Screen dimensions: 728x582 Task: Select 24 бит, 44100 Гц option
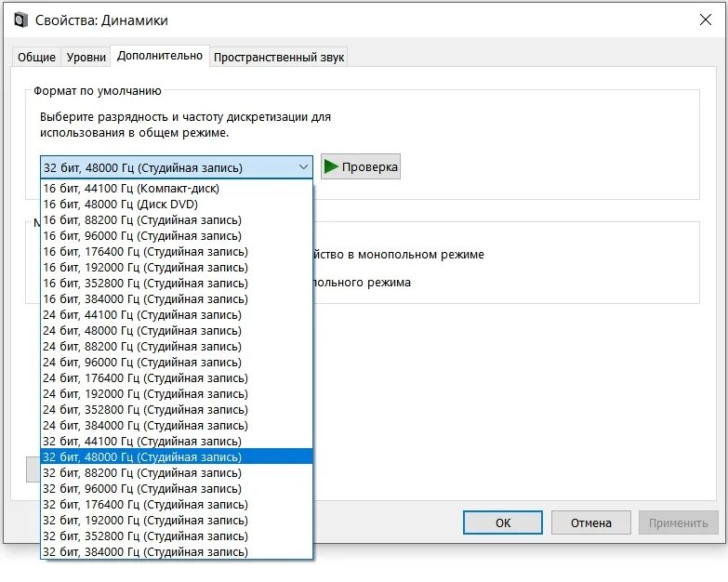click(x=177, y=314)
